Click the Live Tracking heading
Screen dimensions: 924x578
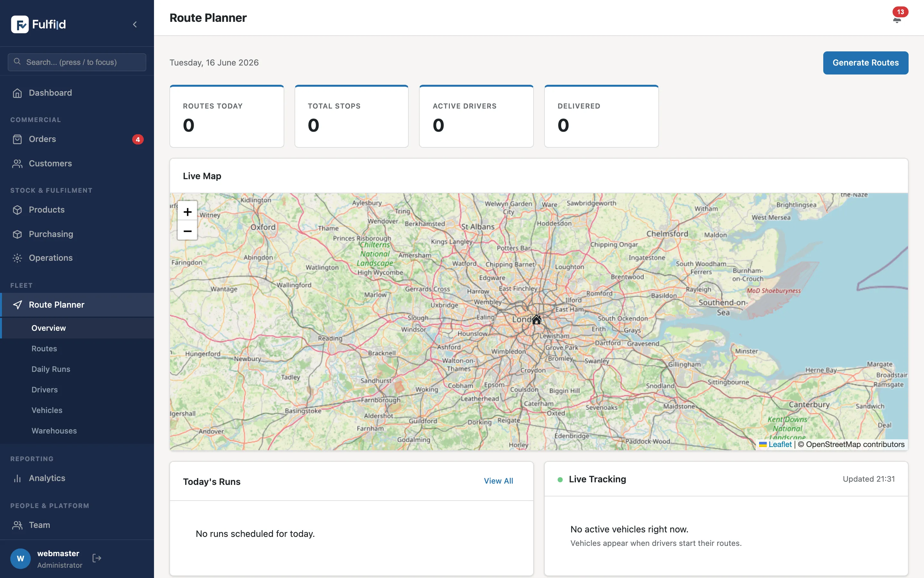[x=597, y=479]
